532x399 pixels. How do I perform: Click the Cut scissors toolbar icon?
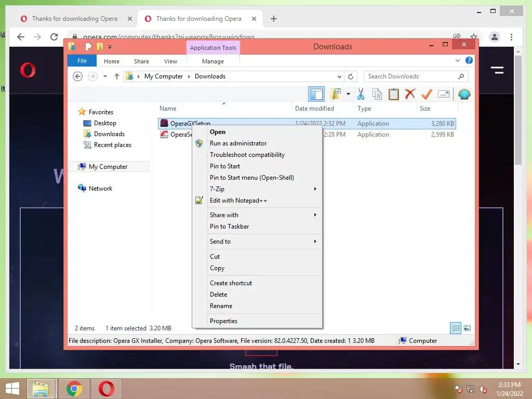(x=361, y=94)
